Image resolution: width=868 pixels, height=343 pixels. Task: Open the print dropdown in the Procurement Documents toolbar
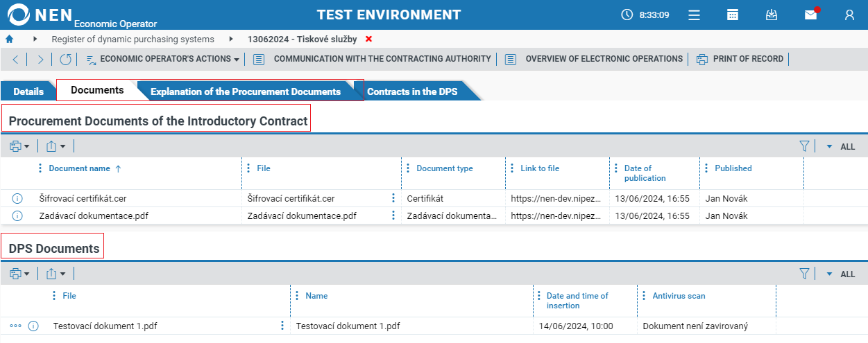point(19,146)
